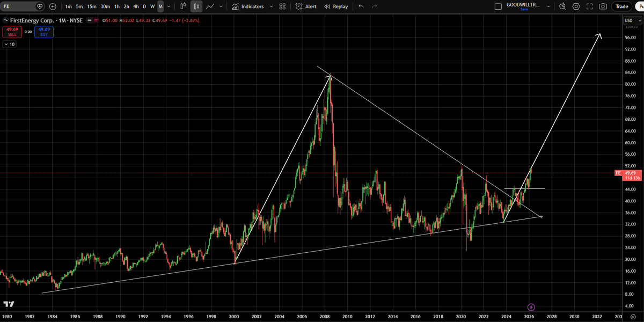This screenshot has height=322, width=644.
Task: Choose the weekly W timeframe
Action: coord(152,6)
